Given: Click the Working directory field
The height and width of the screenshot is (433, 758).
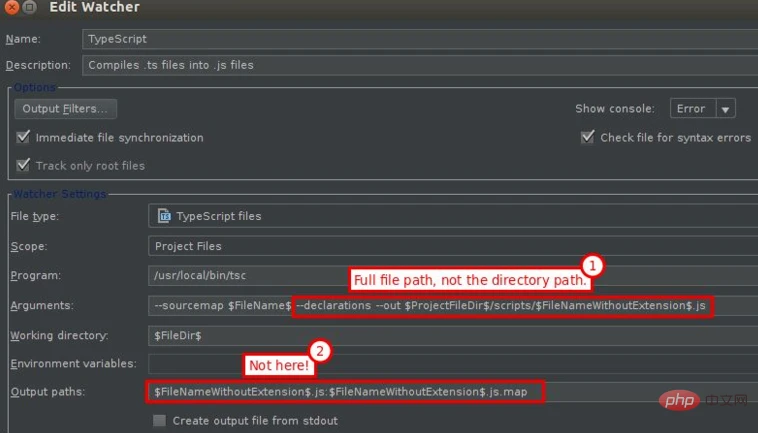Looking at the screenshot, I should pos(452,335).
